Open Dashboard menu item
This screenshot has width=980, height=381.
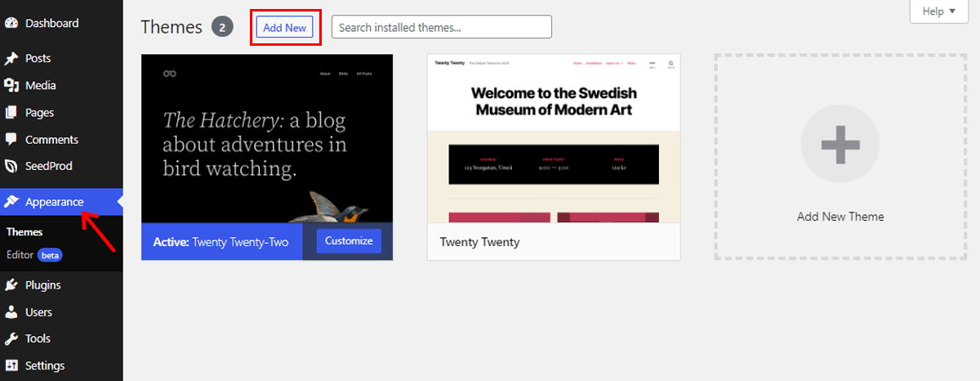point(61,23)
